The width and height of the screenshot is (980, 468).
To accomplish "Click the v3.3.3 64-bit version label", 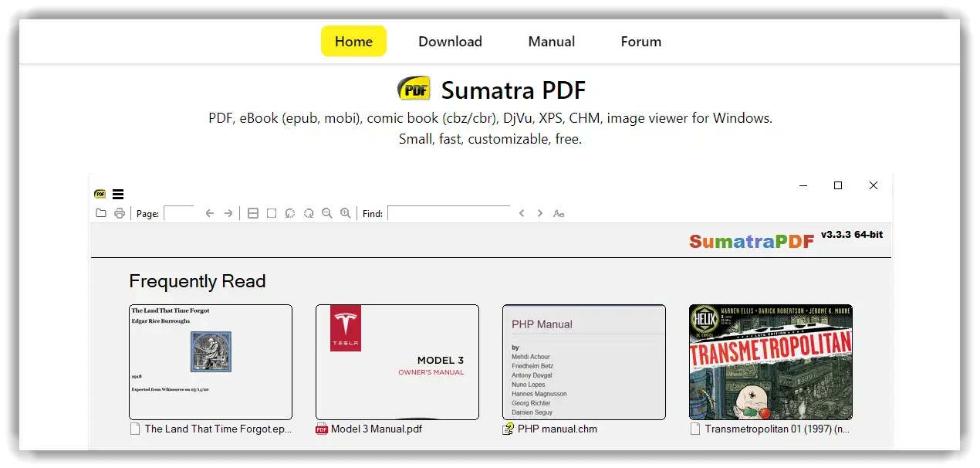I will (852, 234).
